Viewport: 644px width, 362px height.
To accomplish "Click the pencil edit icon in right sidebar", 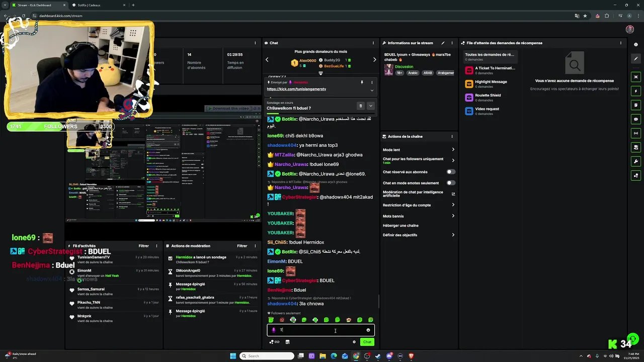I will pos(636,59).
